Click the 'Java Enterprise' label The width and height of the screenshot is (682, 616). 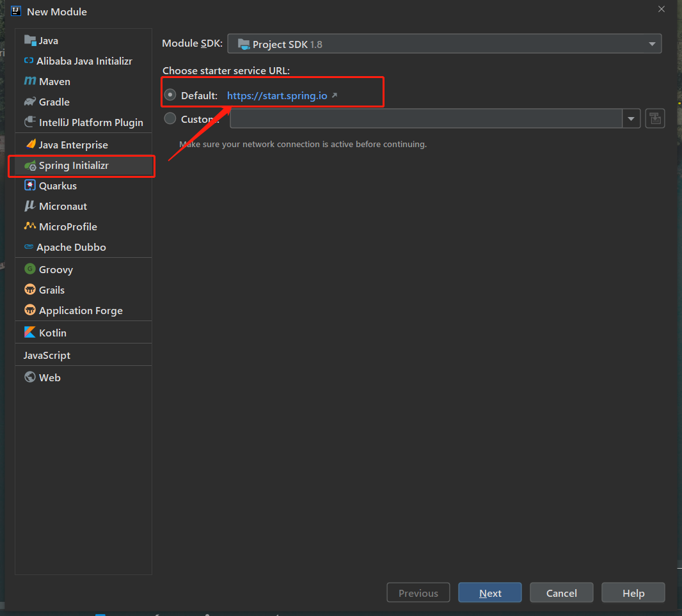pyautogui.click(x=74, y=145)
